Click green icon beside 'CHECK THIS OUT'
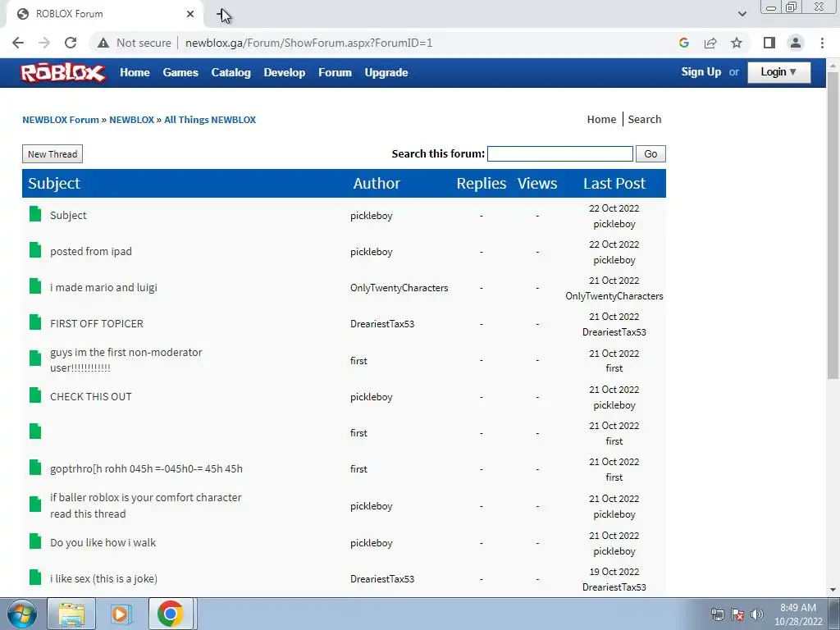 (x=35, y=395)
